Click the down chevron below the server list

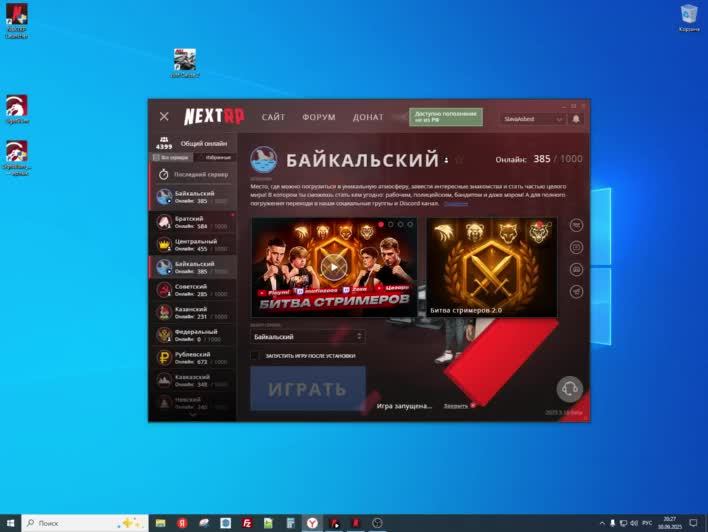(x=193, y=414)
